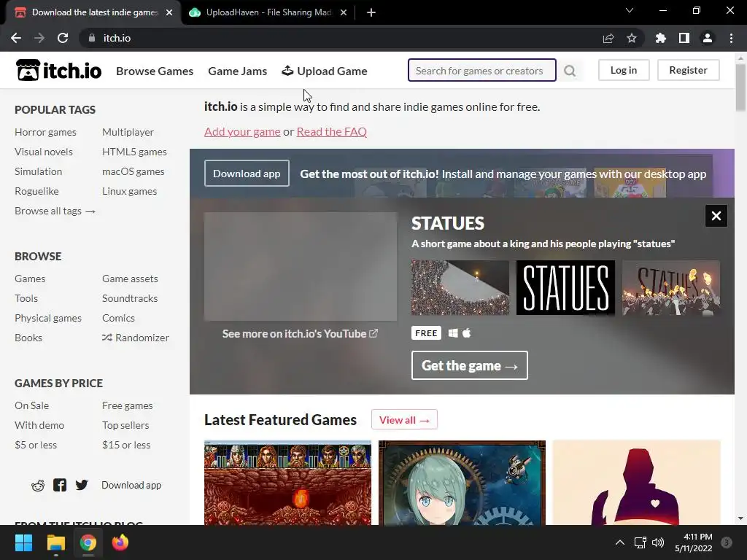
Task: Open the Twitter social icon
Action: pos(82,485)
